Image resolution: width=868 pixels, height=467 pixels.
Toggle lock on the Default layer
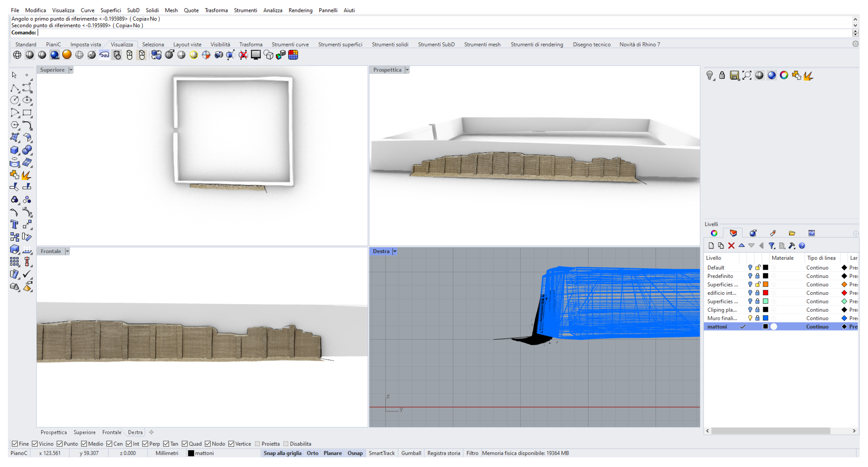click(x=757, y=268)
